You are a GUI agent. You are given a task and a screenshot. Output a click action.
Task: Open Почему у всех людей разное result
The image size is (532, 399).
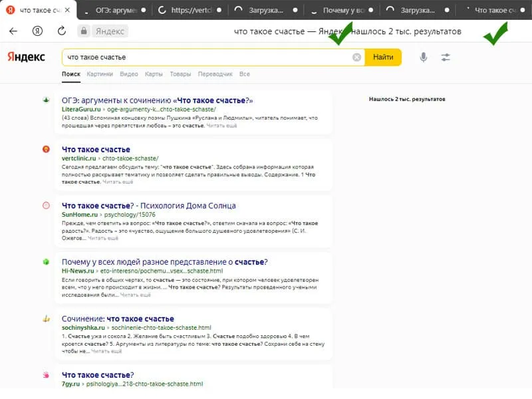[164, 262]
